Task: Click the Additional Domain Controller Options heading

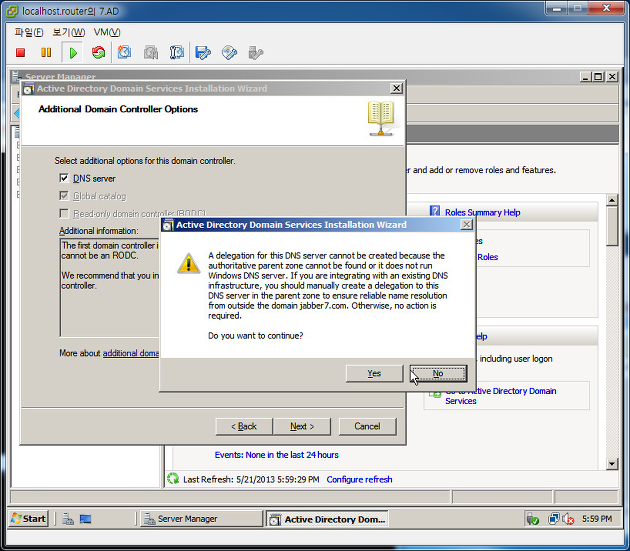Action: [118, 109]
